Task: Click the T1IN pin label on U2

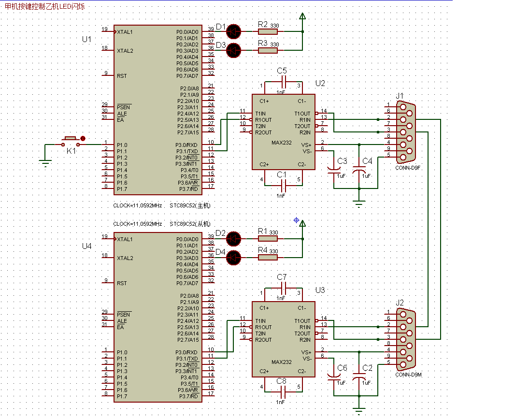Action: (x=260, y=114)
